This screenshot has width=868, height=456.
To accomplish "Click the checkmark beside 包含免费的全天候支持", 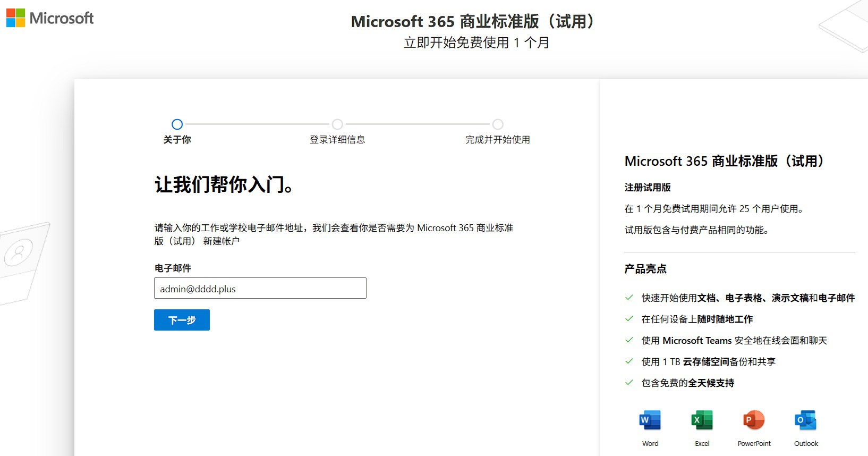I will tap(629, 383).
